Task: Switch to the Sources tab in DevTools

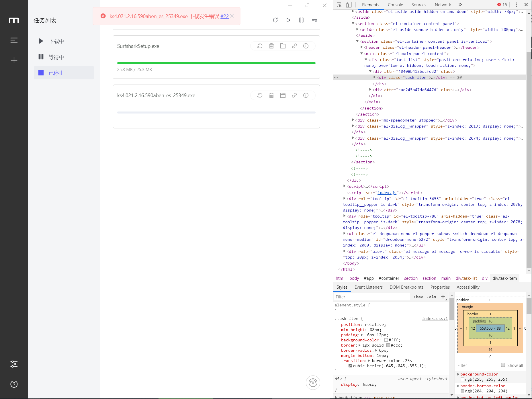Action: click(419, 5)
